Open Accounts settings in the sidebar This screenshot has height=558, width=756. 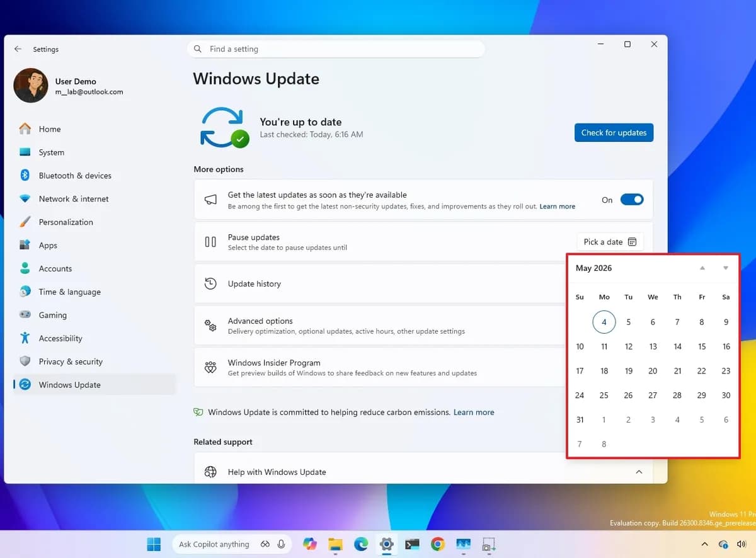click(94, 269)
